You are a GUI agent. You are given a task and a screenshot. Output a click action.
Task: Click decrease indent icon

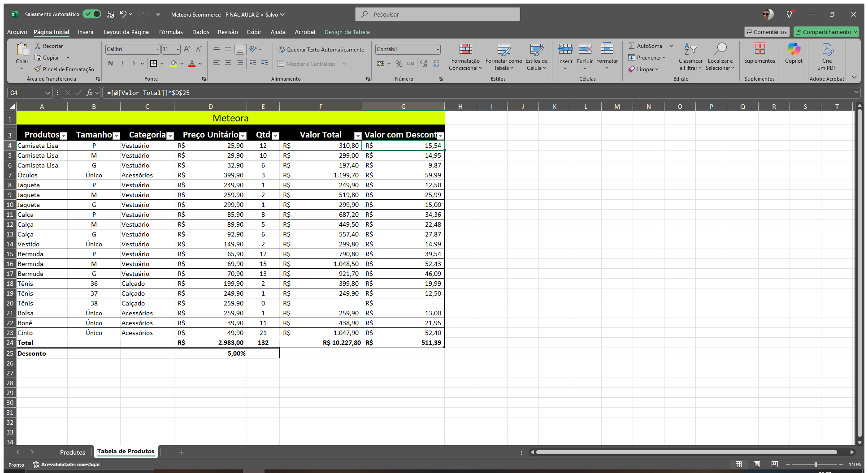tap(253, 64)
